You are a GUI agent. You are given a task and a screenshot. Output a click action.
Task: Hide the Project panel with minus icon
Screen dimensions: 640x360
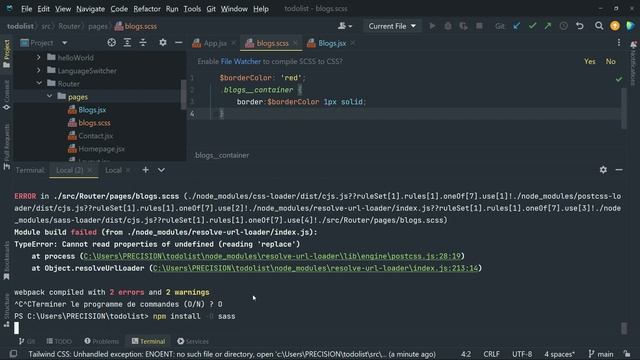(178, 42)
